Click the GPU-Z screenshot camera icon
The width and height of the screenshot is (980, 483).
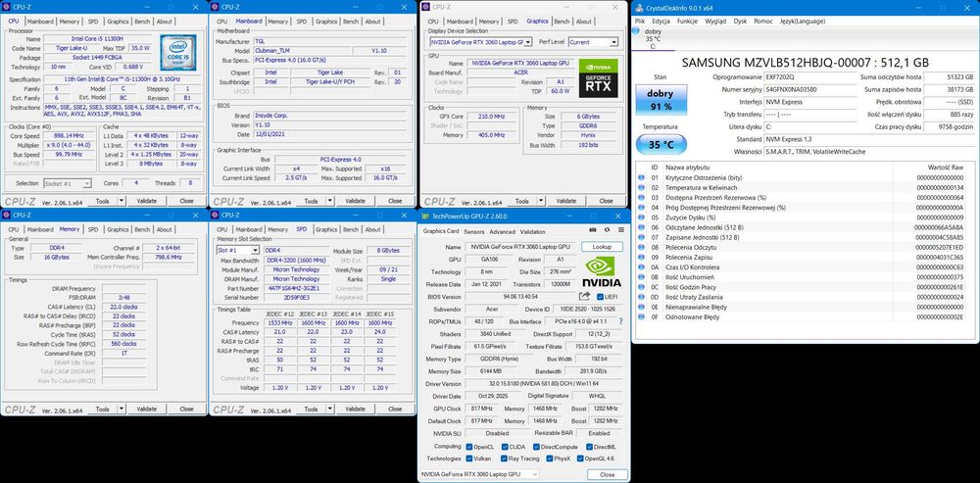[x=593, y=231]
